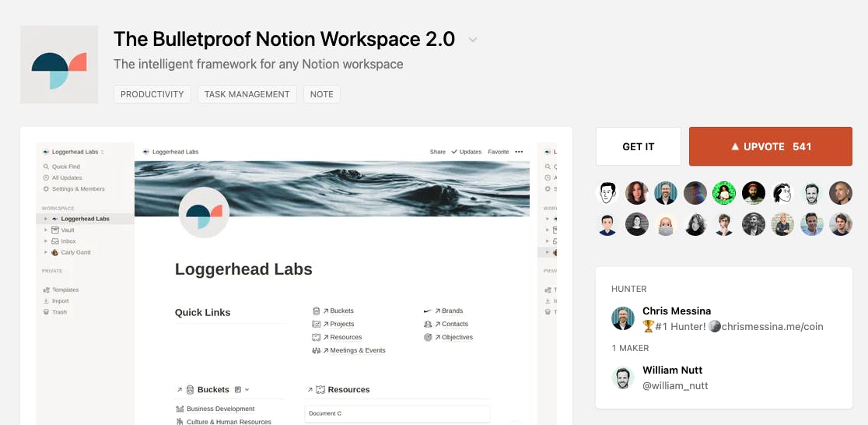Image resolution: width=868 pixels, height=425 pixels.
Task: Expand the Inbox page tree arrow
Action: point(46,241)
